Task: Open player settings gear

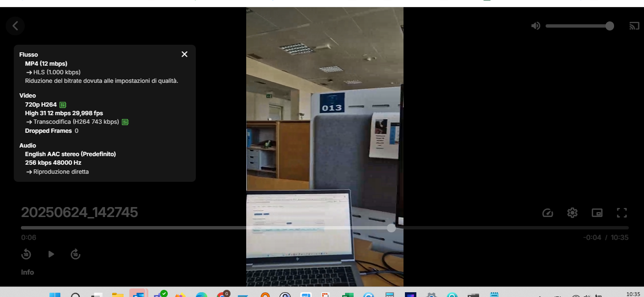Action: tap(572, 213)
